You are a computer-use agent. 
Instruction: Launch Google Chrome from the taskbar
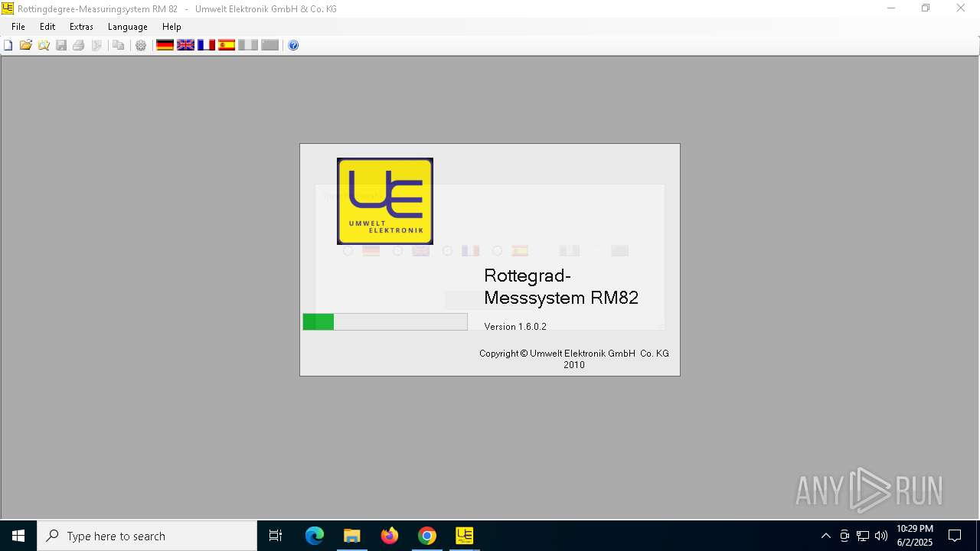pos(427,536)
